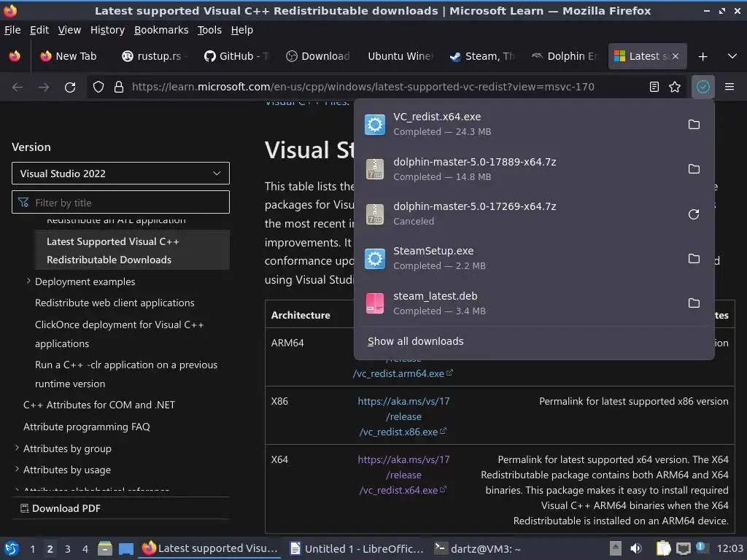The height and width of the screenshot is (560, 747).
Task: Switch to the Dolphin Emulator tab
Action: (565, 56)
